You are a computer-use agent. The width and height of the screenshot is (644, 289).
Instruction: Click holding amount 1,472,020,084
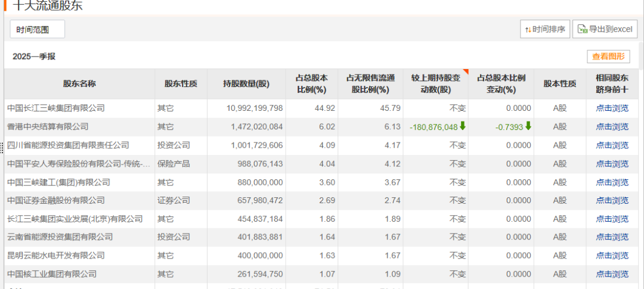(257, 127)
